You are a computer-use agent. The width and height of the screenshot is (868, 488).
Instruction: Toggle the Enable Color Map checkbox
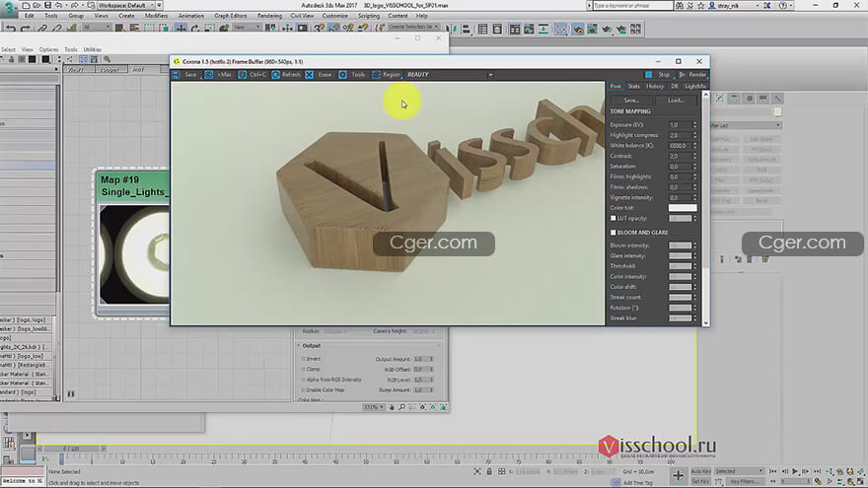304,390
